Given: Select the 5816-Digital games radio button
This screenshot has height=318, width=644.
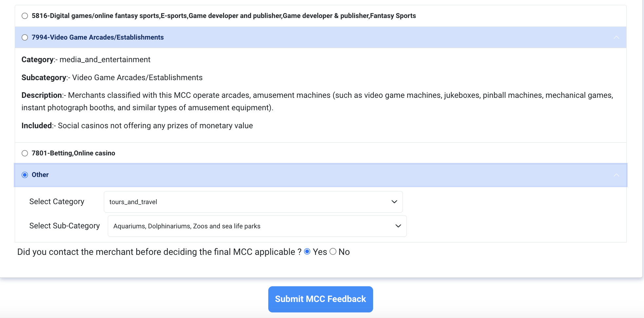Looking at the screenshot, I should tap(25, 16).
